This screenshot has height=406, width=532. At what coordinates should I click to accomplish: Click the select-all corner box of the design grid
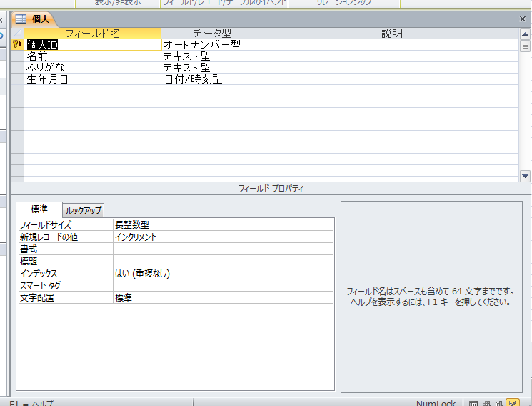tap(17, 34)
